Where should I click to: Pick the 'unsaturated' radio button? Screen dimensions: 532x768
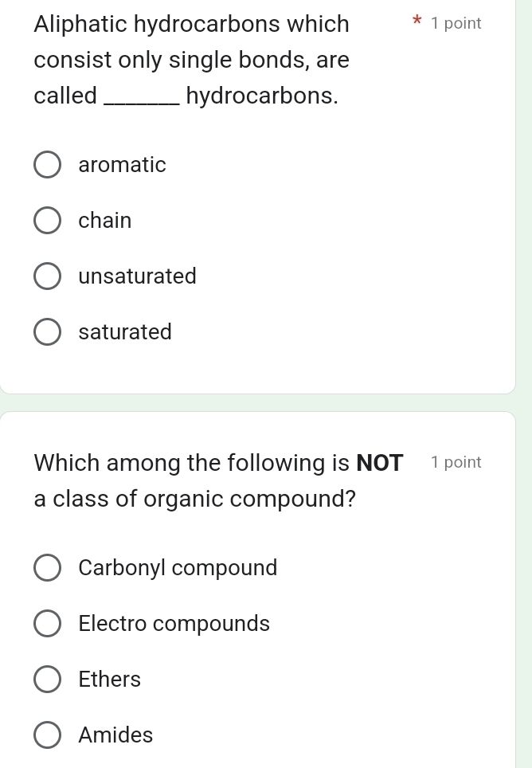47,276
